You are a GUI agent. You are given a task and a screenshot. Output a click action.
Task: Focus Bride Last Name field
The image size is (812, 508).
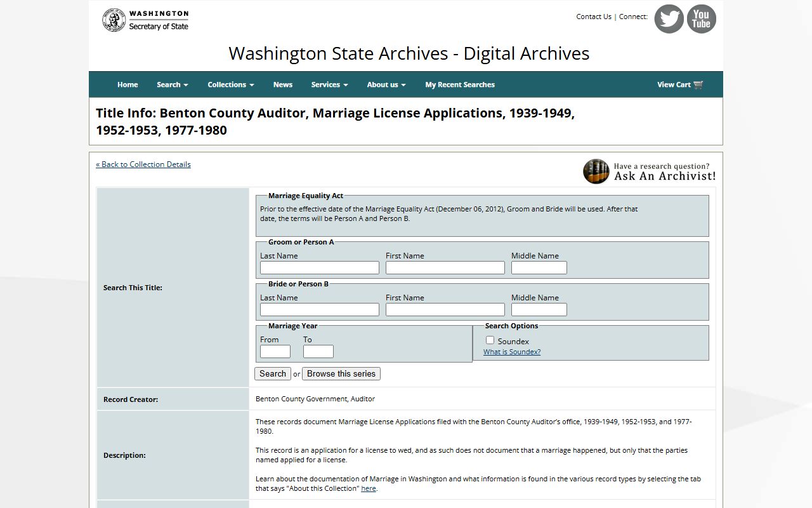click(320, 310)
